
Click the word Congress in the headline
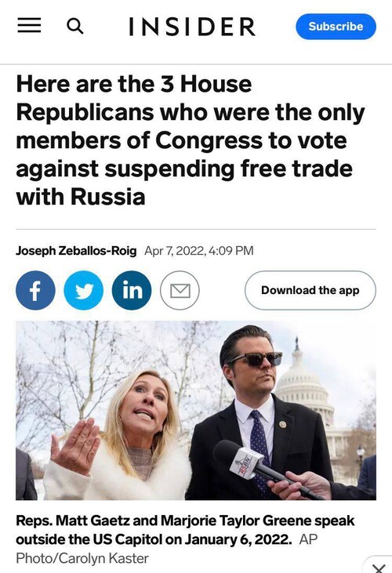[x=209, y=140]
